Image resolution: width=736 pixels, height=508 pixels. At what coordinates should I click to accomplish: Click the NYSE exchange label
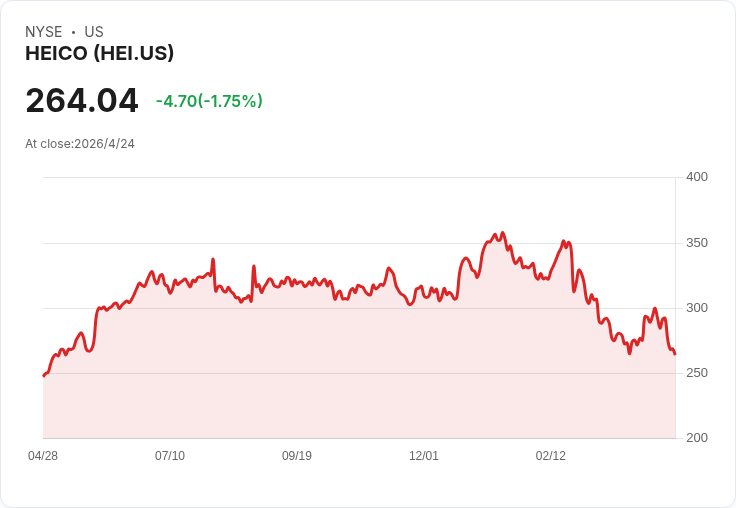[x=44, y=32]
